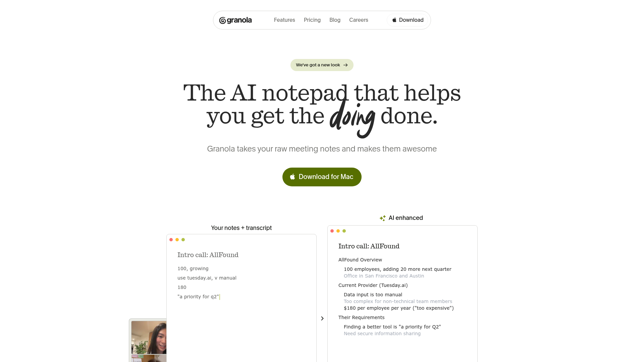Click the "a priority for q2" note line

pos(198,297)
